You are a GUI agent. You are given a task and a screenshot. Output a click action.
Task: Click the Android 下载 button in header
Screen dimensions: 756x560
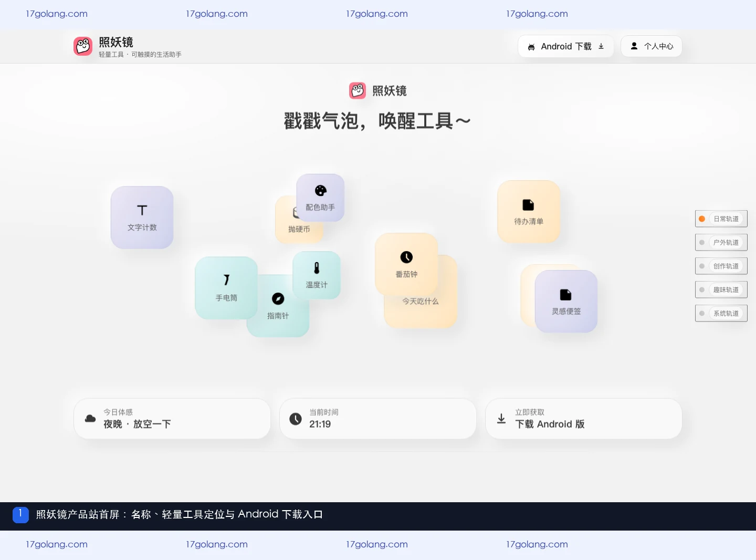pos(566,46)
